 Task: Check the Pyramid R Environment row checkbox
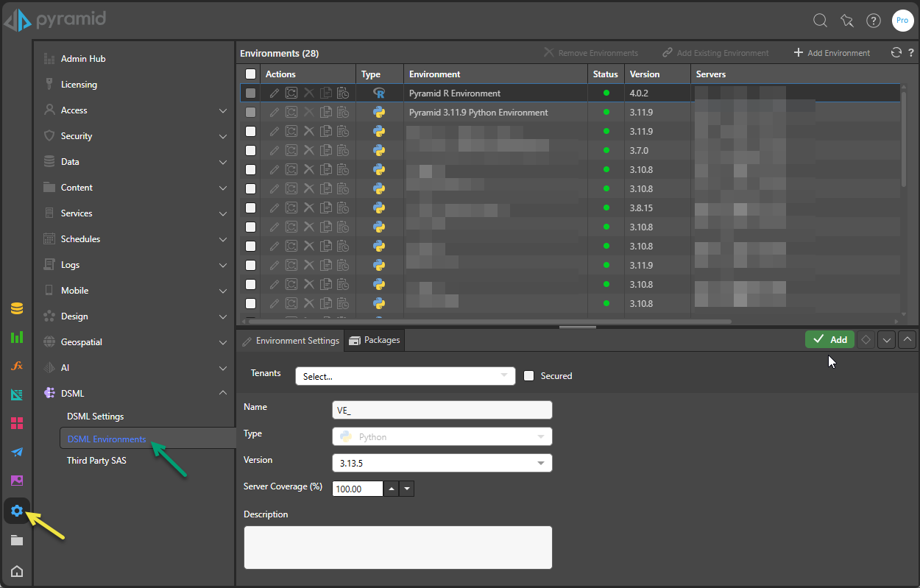click(251, 93)
